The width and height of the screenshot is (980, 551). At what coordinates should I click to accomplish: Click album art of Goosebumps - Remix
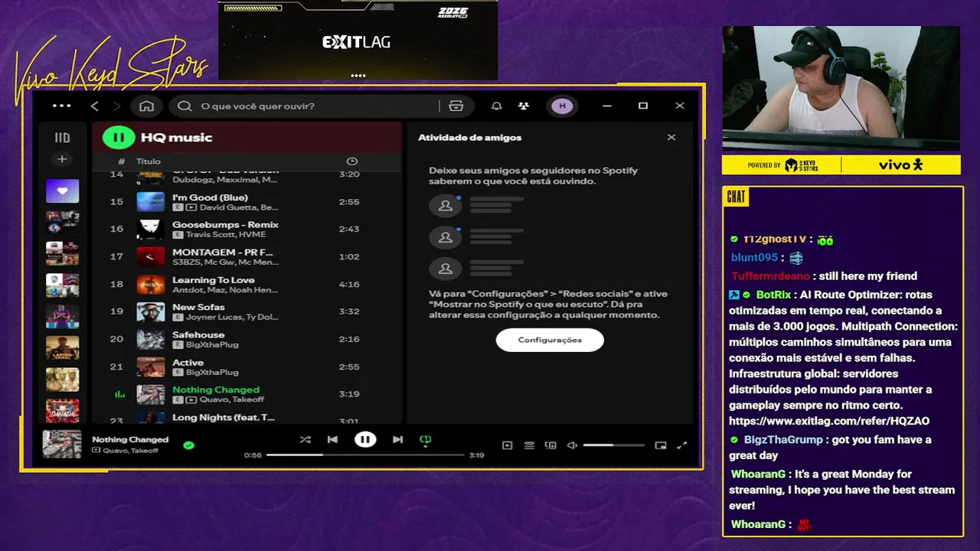coord(150,230)
